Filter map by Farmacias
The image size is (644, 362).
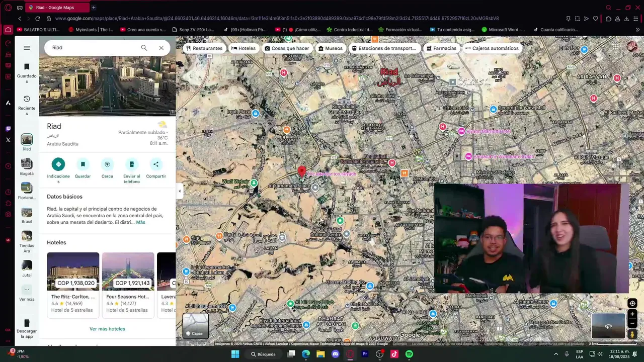[441, 48]
